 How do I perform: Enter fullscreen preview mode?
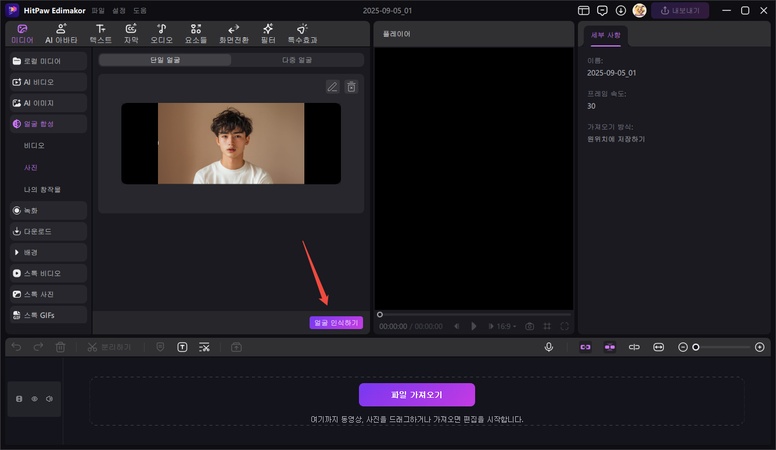pyautogui.click(x=564, y=326)
